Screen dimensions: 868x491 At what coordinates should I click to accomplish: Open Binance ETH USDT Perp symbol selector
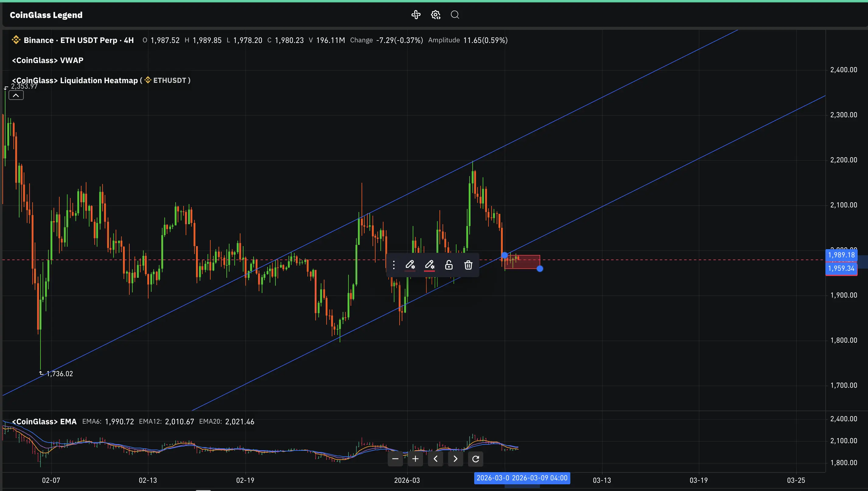[x=78, y=40]
